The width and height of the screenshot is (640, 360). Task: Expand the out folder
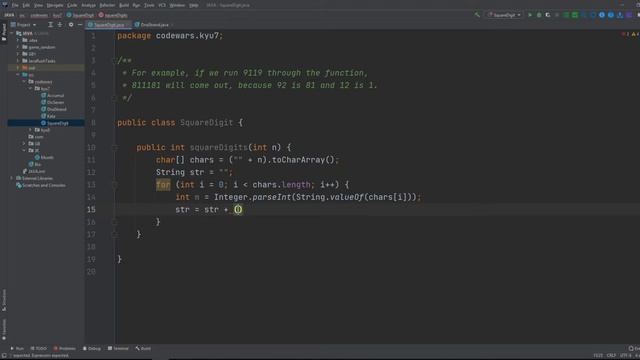18,68
